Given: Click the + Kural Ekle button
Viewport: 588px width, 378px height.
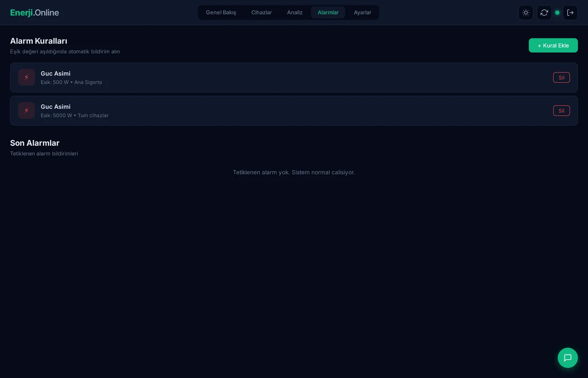Looking at the screenshot, I should [x=553, y=45].
